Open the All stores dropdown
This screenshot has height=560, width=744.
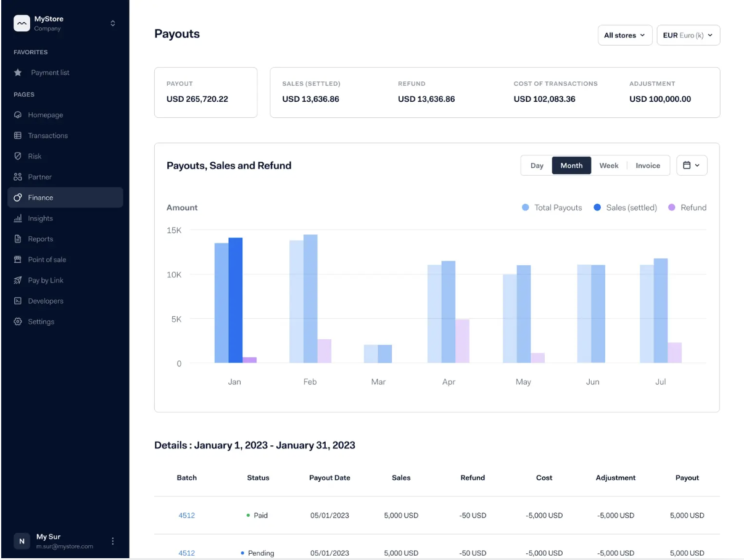[x=624, y=35]
